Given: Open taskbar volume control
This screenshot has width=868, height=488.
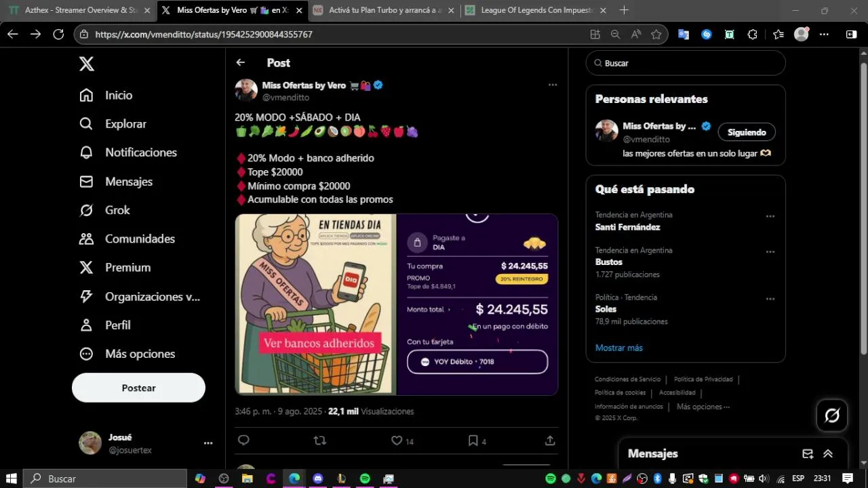Looking at the screenshot, I should click(763, 479).
